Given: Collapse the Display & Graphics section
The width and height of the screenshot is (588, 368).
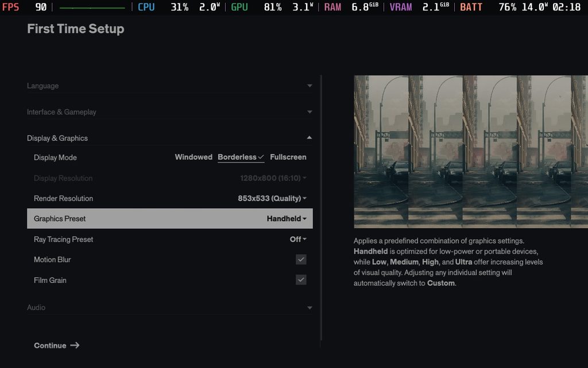Looking at the screenshot, I should pos(169,138).
